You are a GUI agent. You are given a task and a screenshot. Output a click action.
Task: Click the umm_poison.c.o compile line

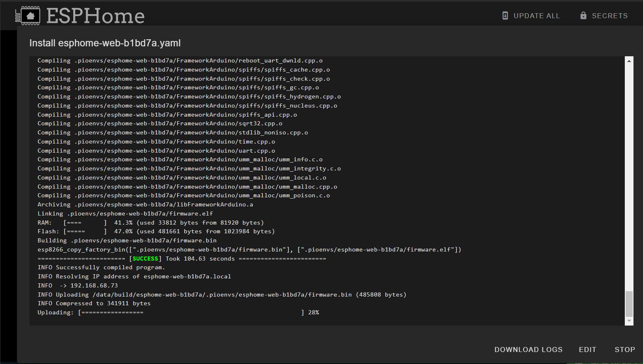184,196
